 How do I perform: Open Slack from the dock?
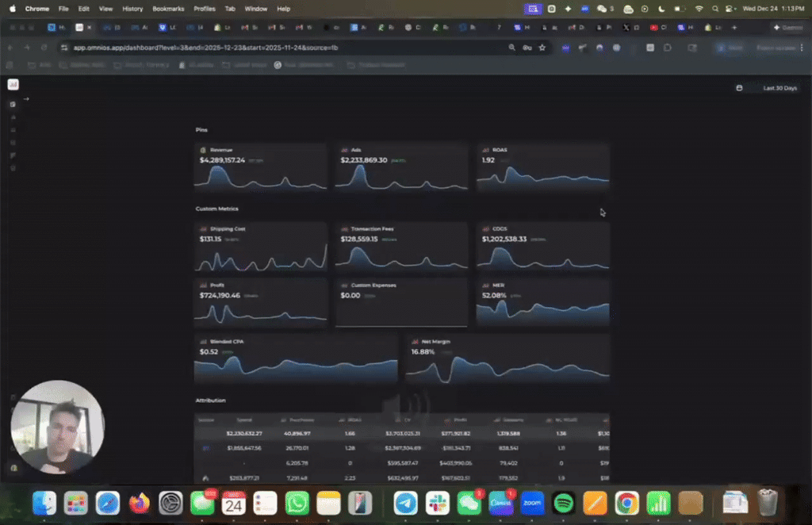click(x=438, y=504)
